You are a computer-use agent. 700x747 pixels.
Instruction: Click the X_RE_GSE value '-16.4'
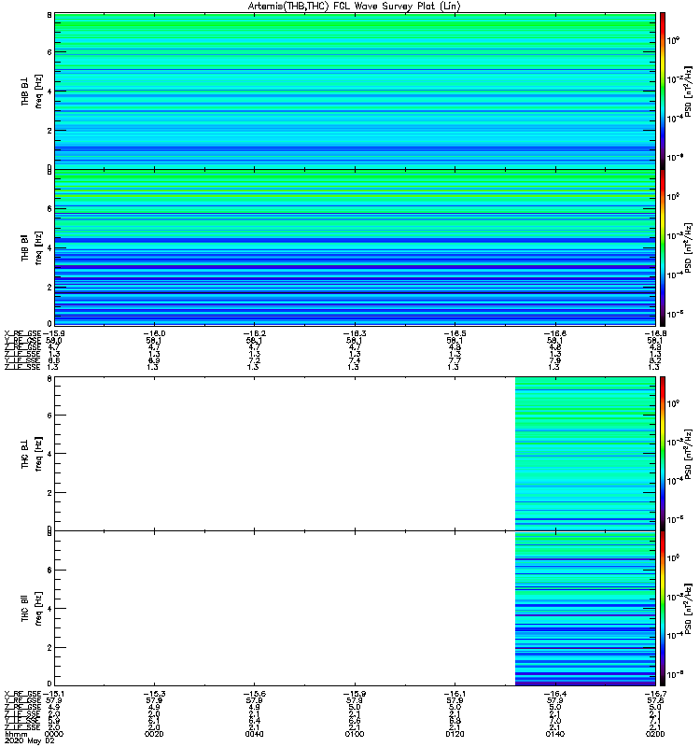pyautogui.click(x=554, y=694)
